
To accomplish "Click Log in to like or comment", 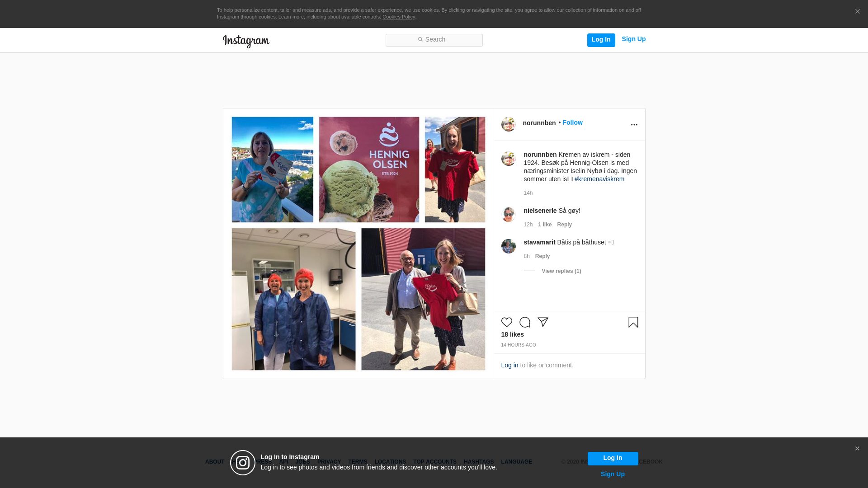I will tap(509, 365).
